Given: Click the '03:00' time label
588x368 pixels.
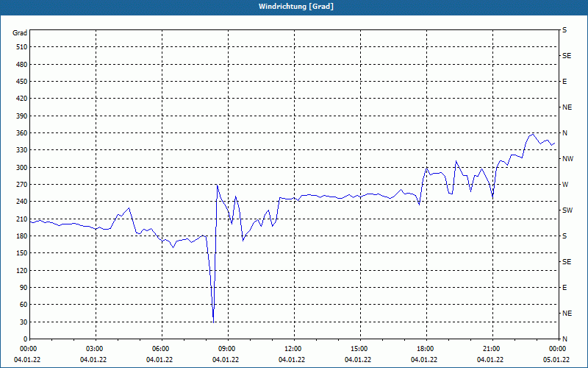Looking at the screenshot, I should tap(95, 349).
